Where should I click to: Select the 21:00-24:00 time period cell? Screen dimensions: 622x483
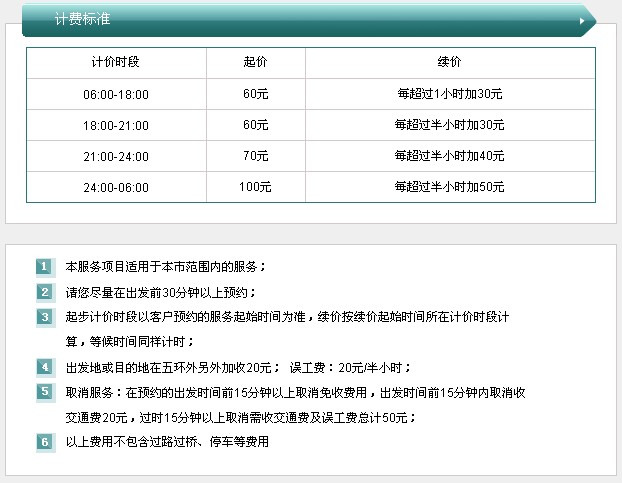pos(116,156)
